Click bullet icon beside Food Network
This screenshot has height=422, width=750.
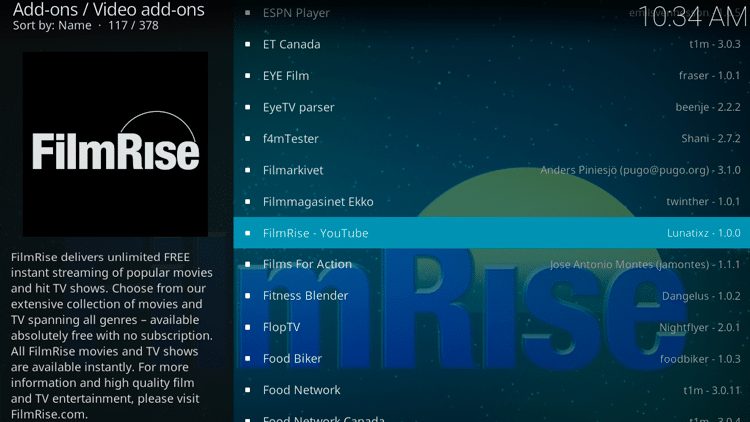(247, 390)
